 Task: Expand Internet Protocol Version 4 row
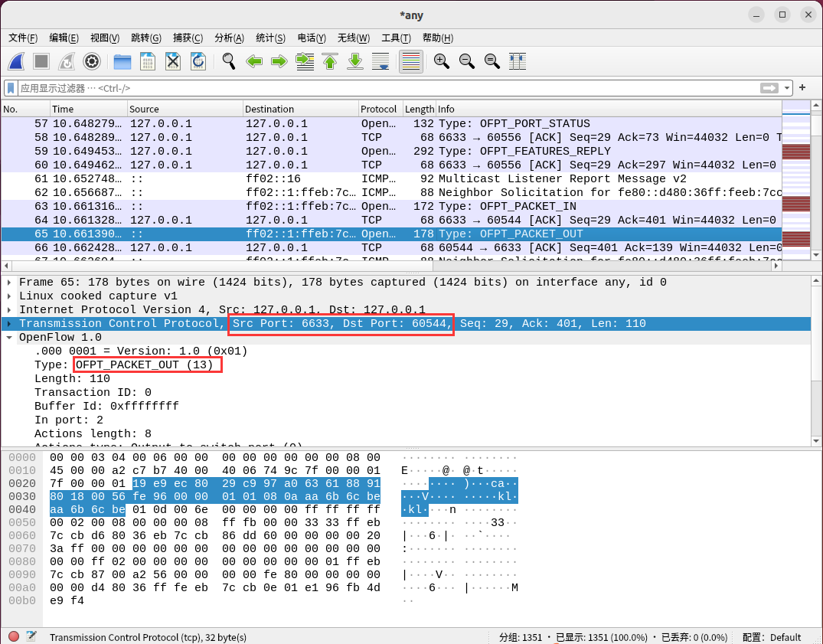[9, 309]
